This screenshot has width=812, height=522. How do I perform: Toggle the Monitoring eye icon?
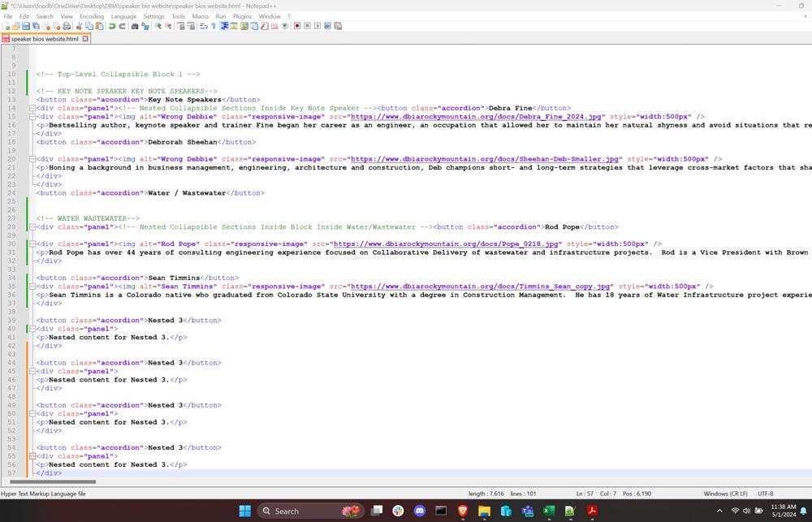(285, 26)
